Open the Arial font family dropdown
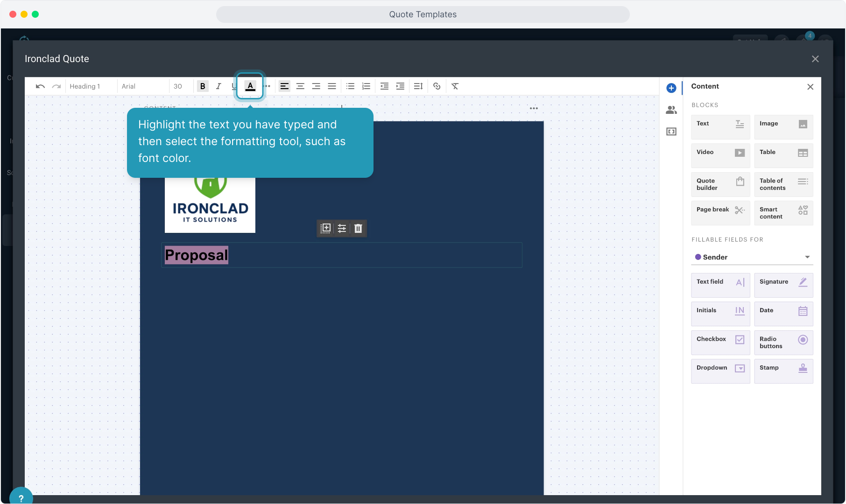 click(143, 86)
